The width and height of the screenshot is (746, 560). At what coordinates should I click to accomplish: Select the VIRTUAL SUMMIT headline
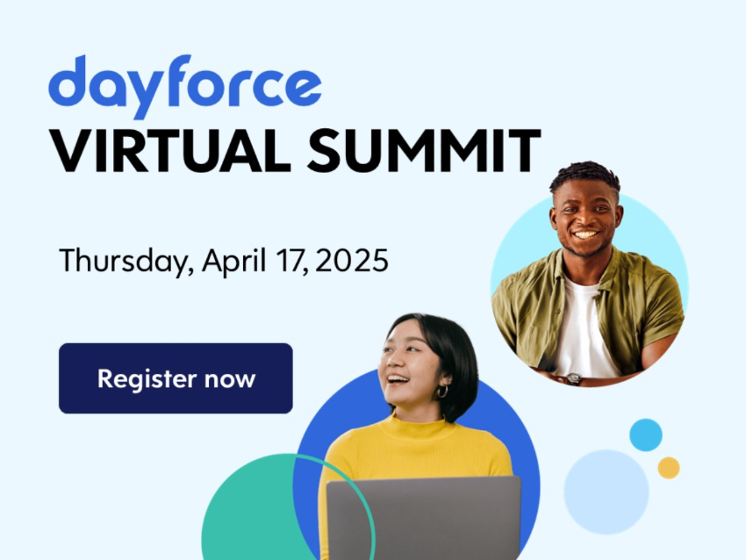point(295,151)
